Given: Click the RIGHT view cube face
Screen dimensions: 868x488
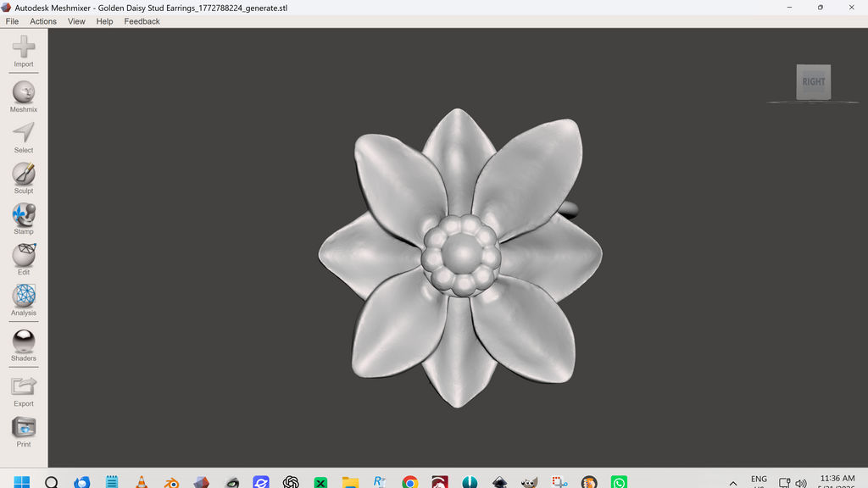Looking at the screenshot, I should click(813, 82).
